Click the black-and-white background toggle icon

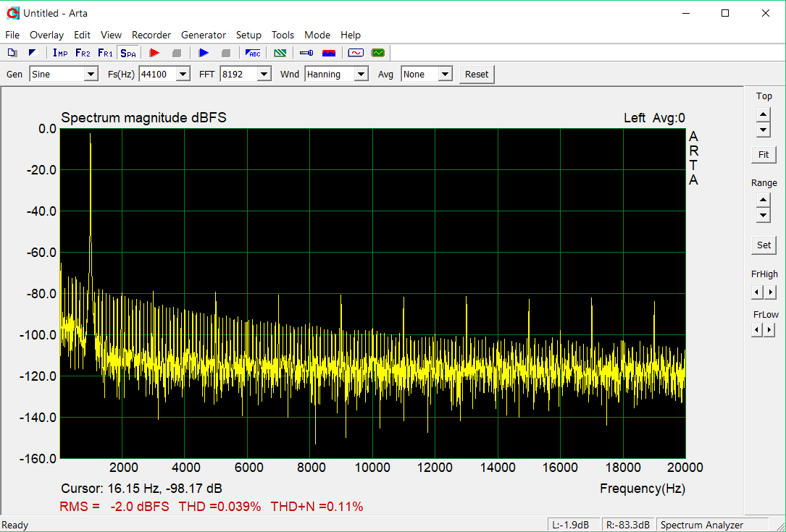33,53
